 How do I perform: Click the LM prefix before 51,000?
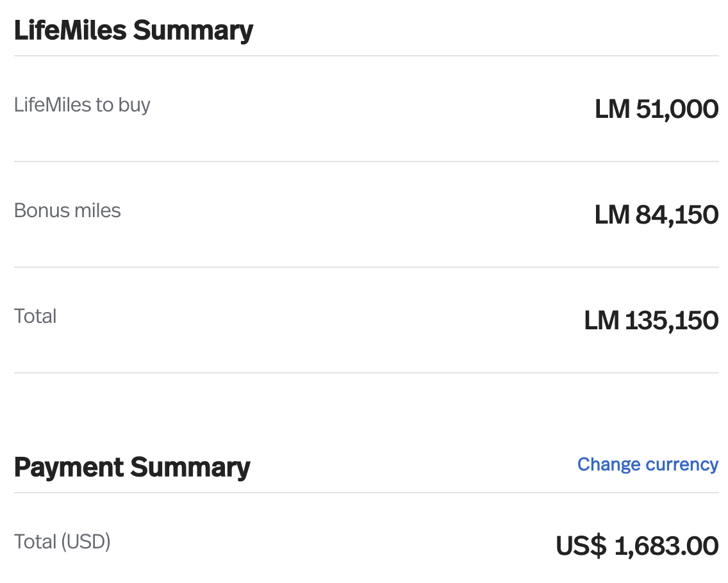pos(613,110)
